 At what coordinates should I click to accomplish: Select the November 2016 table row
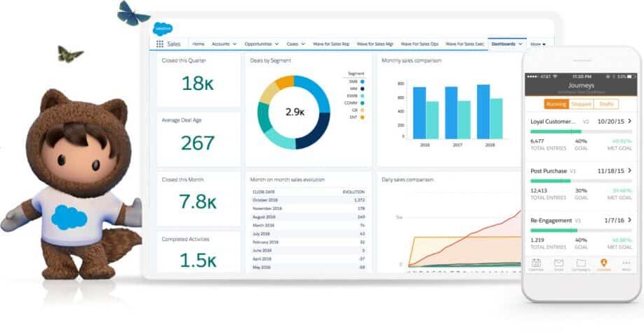pos(309,209)
